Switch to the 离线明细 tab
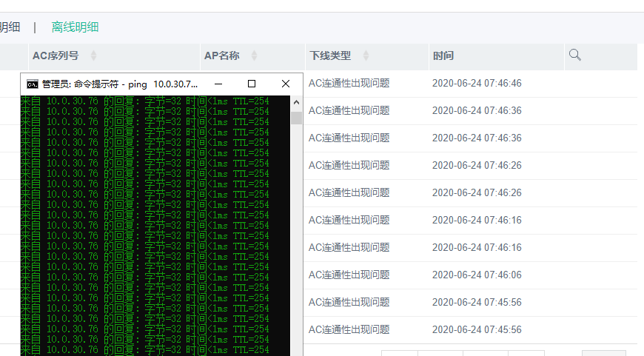 click(x=75, y=27)
